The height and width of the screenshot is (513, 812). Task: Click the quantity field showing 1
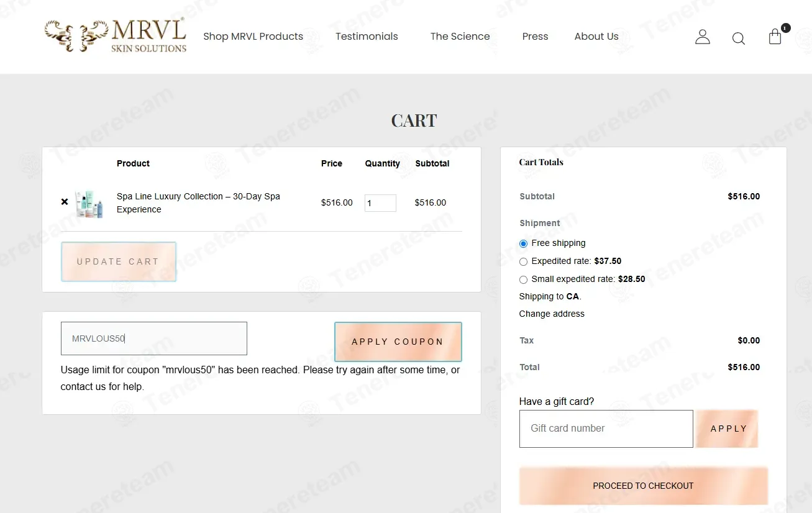click(x=380, y=203)
